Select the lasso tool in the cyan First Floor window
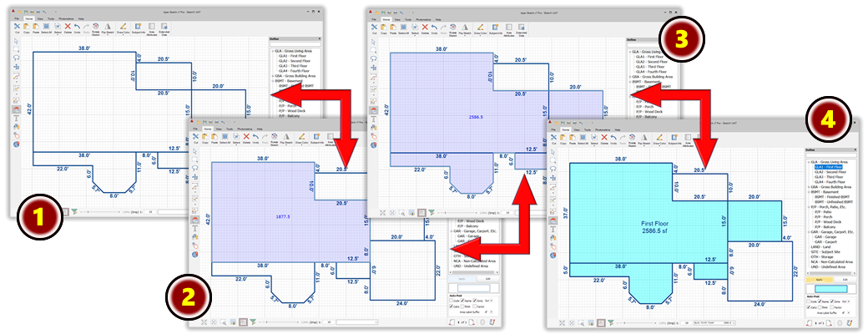 point(553,169)
